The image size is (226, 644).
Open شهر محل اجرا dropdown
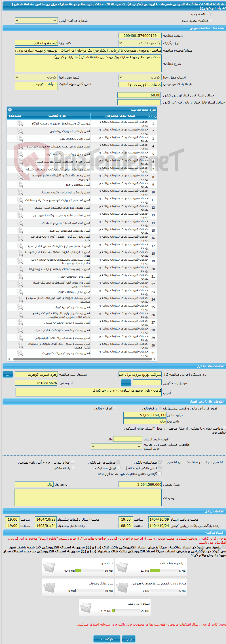(36, 77)
